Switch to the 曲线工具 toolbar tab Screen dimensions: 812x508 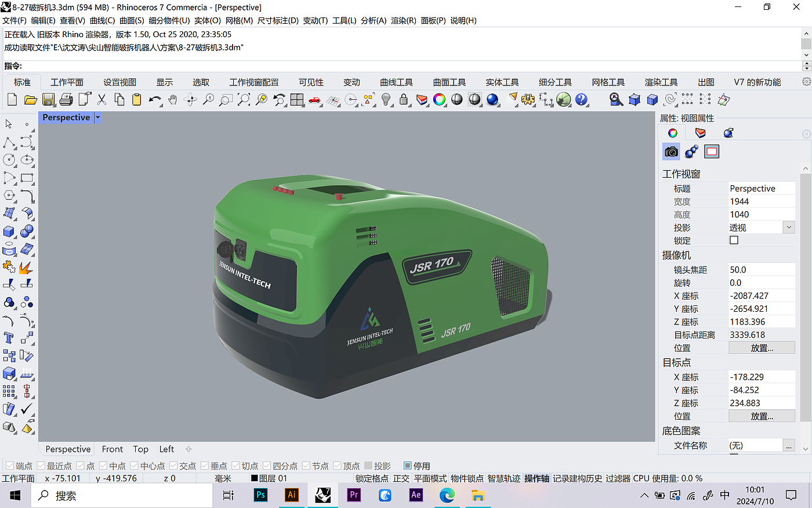(x=397, y=82)
